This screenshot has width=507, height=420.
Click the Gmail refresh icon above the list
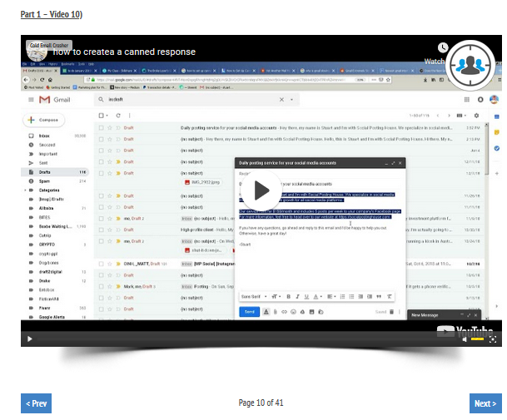point(118,116)
